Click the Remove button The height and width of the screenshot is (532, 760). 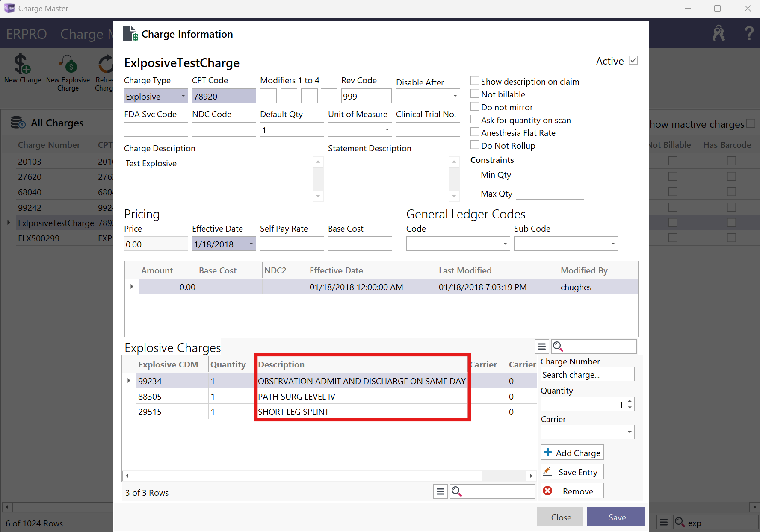click(572, 491)
